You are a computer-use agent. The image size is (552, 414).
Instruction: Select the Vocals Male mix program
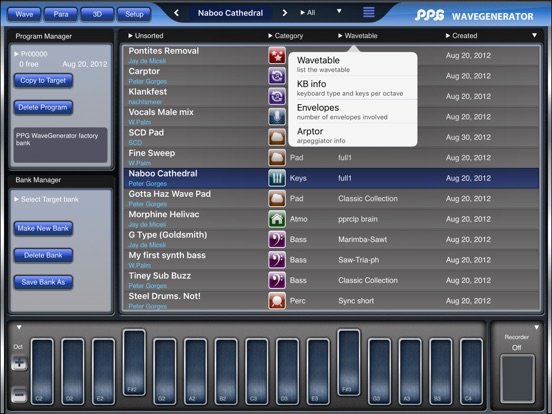(331, 117)
